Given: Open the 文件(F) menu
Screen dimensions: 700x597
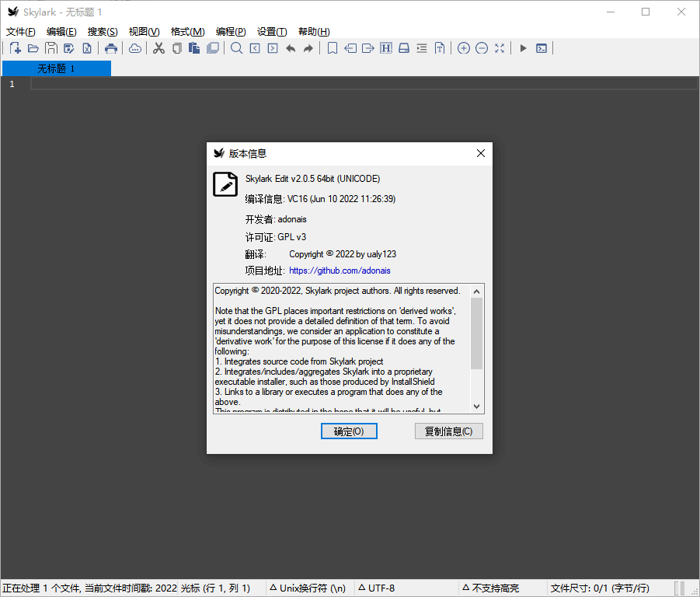Looking at the screenshot, I should tap(21, 32).
